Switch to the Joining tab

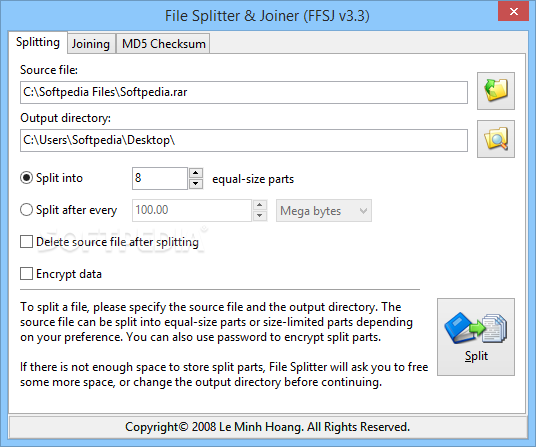(91, 44)
